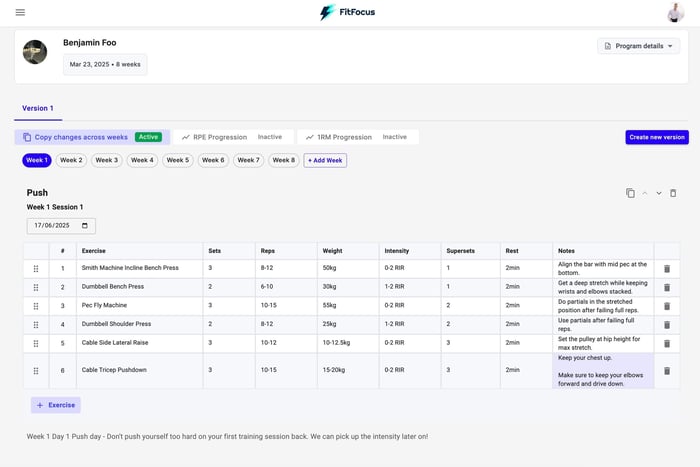
Task: Open the session date picker field
Action: [61, 226]
